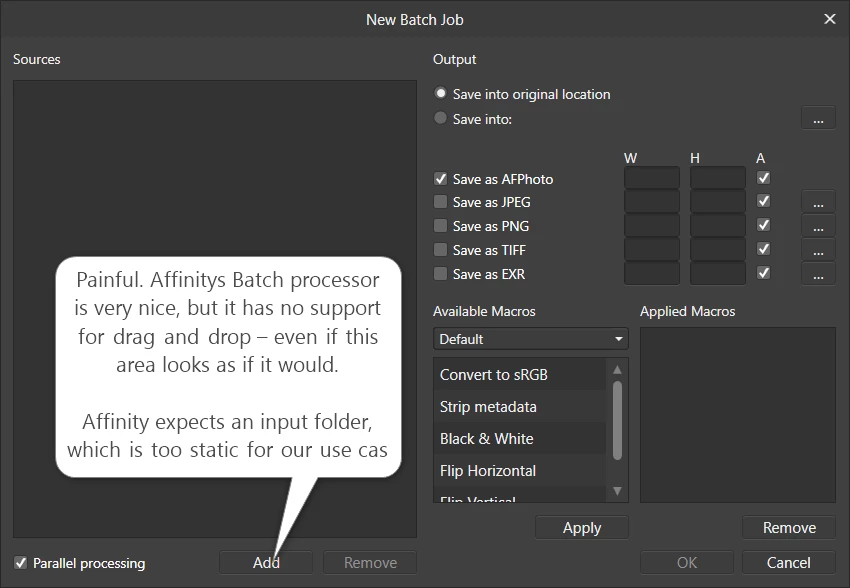The image size is (850, 588).
Task: Toggle aspect checkbox in EXR row
Action: point(763,273)
